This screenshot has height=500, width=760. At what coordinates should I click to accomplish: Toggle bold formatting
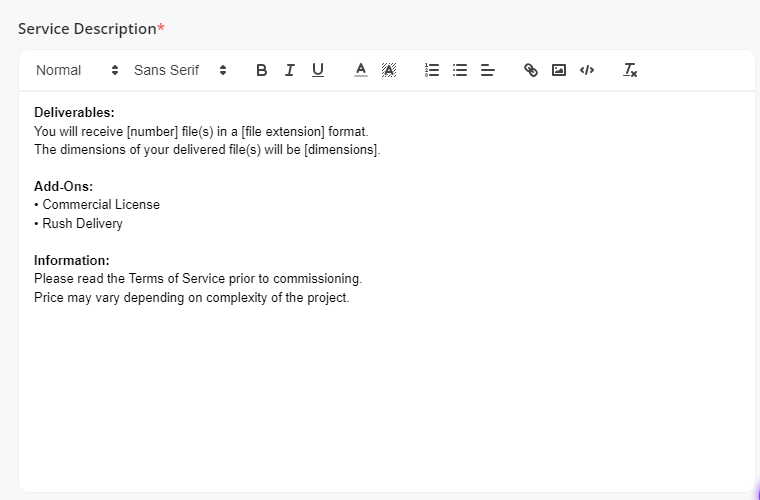pos(262,70)
